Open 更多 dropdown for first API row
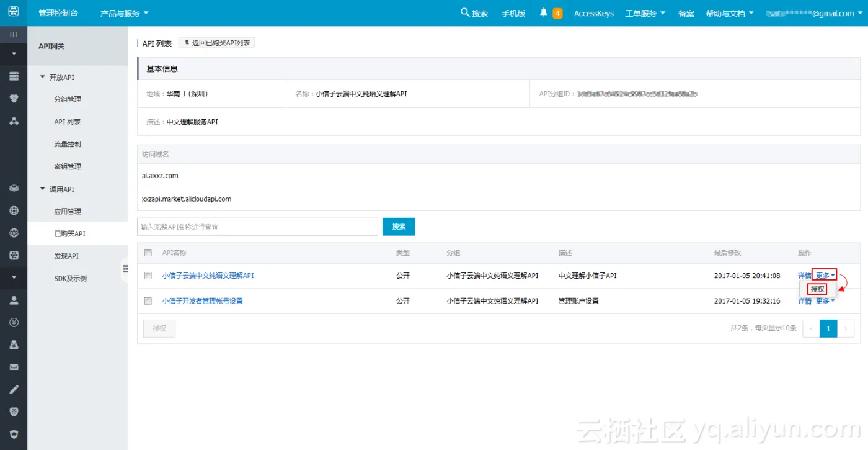 point(825,276)
